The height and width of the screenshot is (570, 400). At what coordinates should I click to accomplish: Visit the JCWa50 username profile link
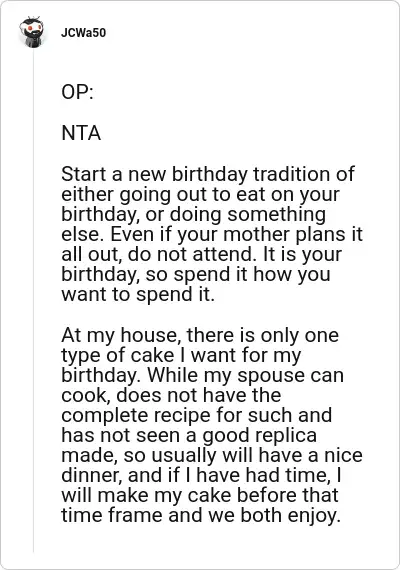[x=83, y=33]
